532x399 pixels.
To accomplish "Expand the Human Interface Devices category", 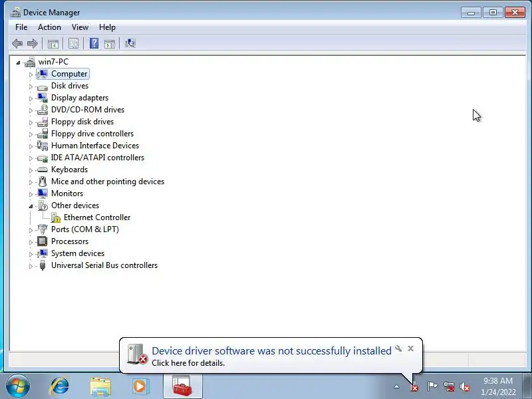I will click(x=31, y=146).
